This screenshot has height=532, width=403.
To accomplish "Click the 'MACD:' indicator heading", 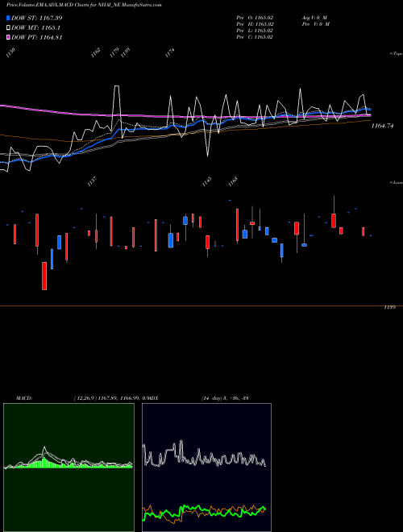I will tap(24, 398).
